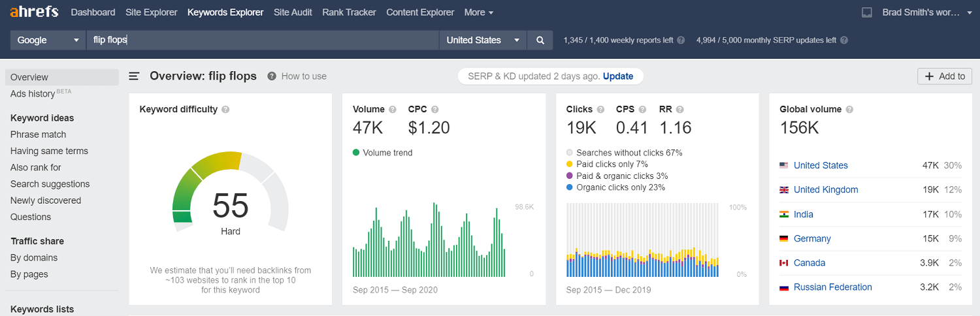Screen dimensions: 980x316
Task: Toggle the hamburger menu beside Overview title
Action: click(x=134, y=76)
